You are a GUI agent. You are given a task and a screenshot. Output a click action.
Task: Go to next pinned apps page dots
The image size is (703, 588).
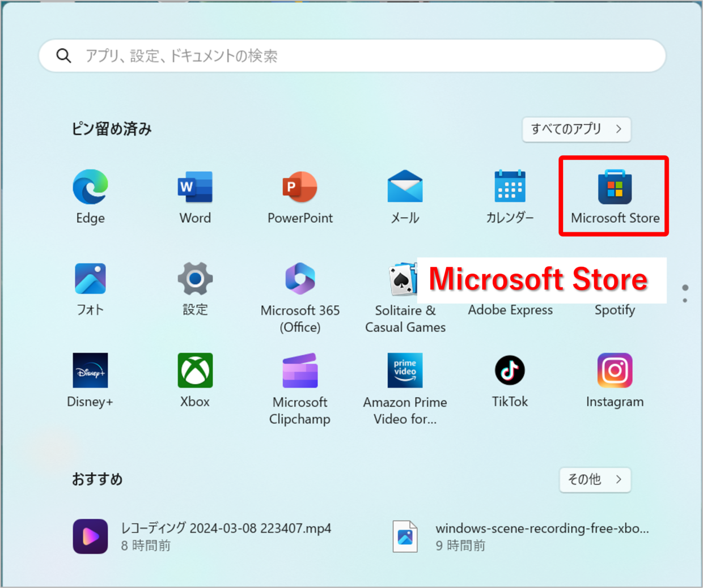point(685,293)
